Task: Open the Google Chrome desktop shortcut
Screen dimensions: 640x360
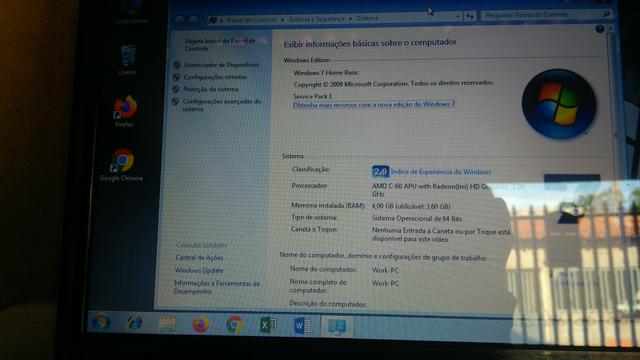Action: [x=122, y=165]
